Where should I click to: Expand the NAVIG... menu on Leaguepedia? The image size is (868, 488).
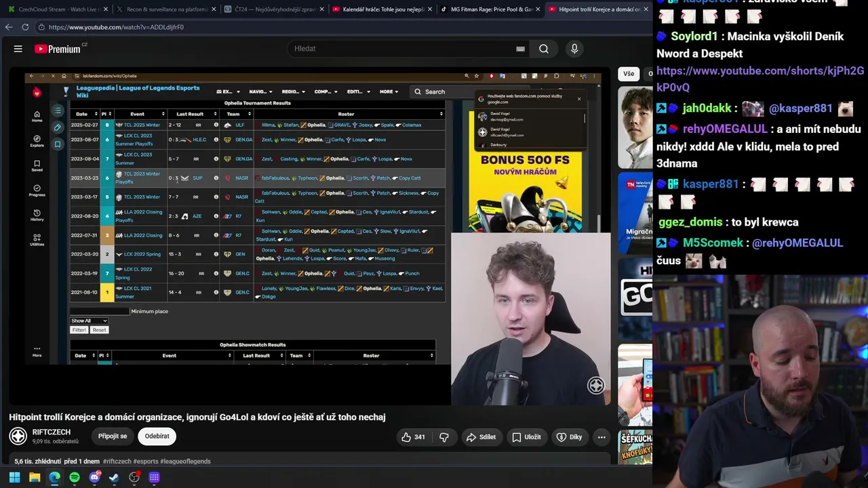tap(260, 91)
